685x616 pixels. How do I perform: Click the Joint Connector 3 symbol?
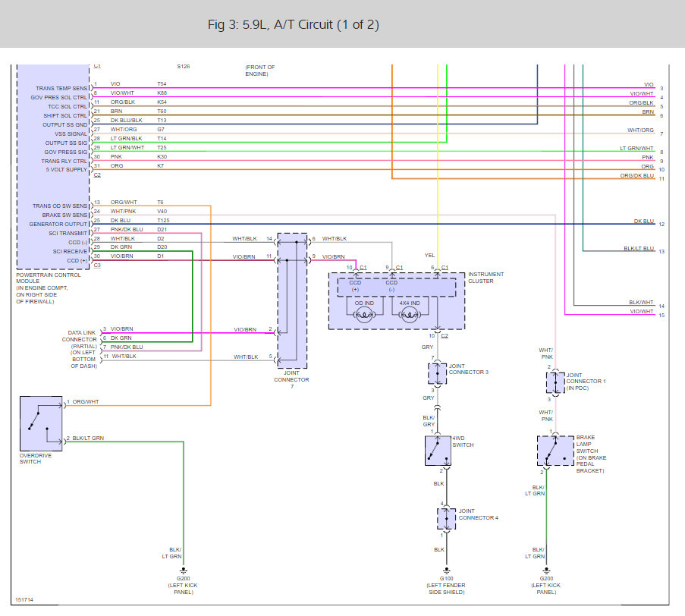tap(438, 372)
